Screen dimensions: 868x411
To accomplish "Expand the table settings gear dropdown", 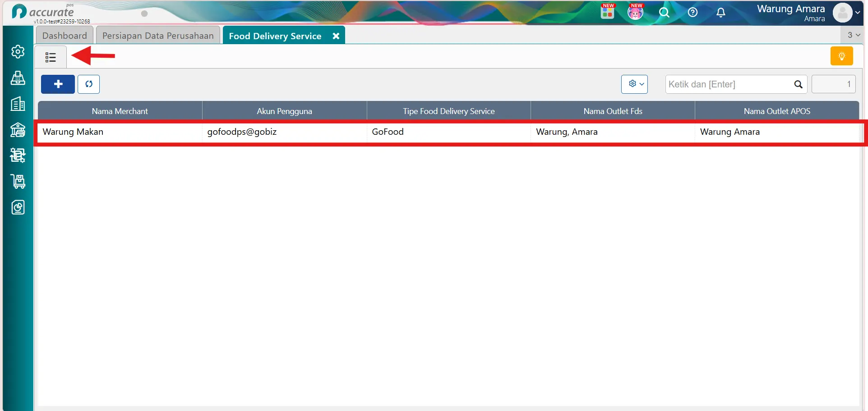I will (x=634, y=84).
